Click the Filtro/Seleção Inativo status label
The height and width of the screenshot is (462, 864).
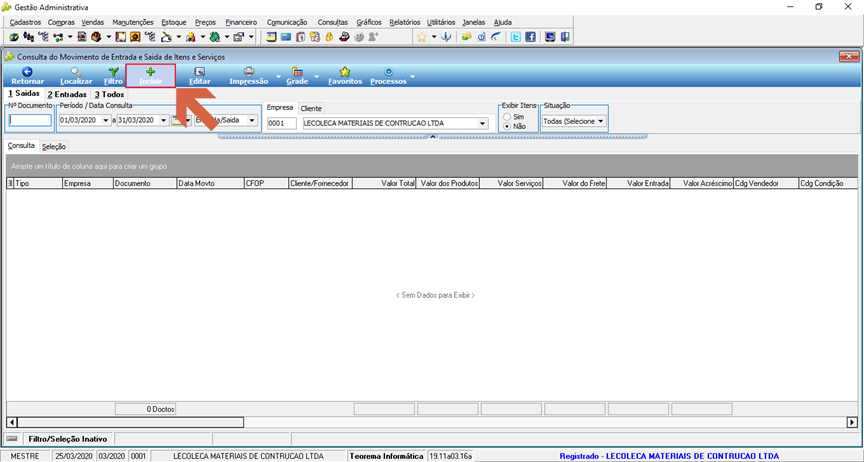tap(68, 439)
